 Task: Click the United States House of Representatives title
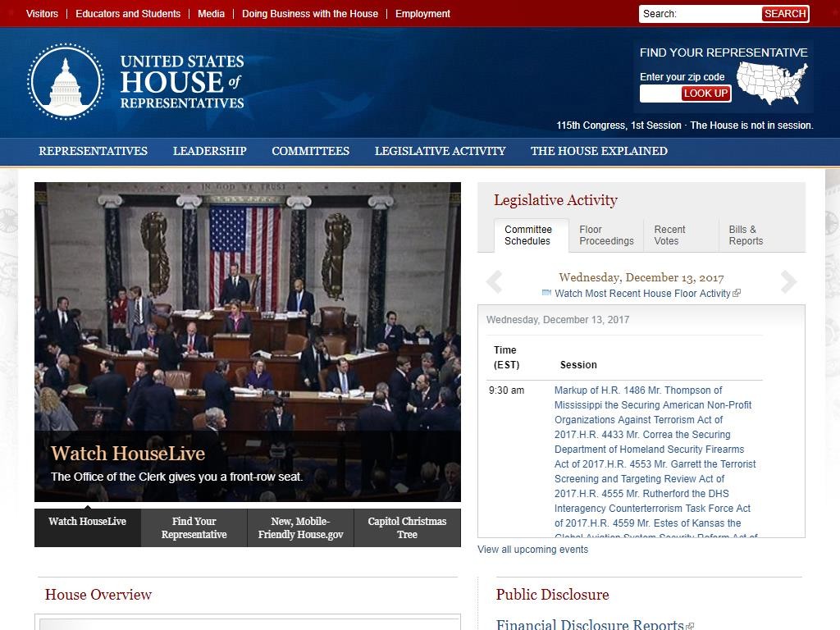(182, 81)
